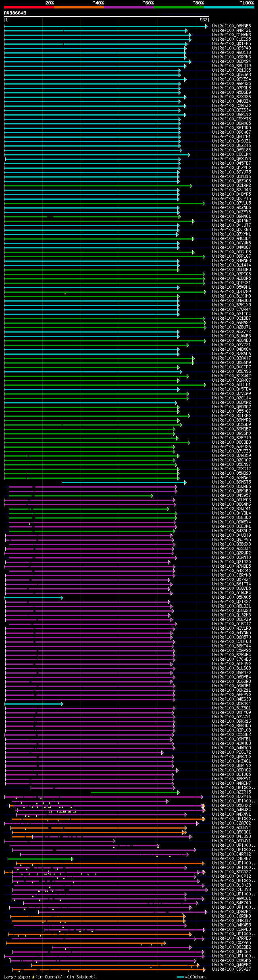This screenshot has height=980, width=258.
Task: Select the UniRef100_B4SAL7 label
Action: (231, 531)
